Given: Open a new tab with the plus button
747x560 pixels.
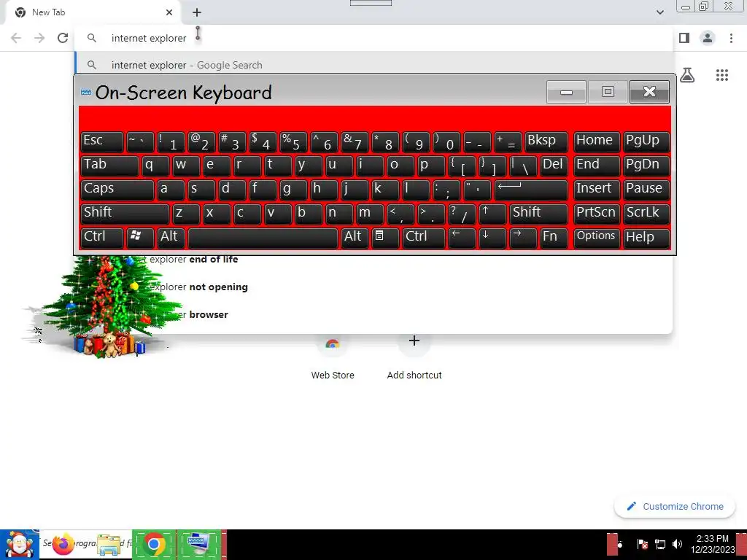Looking at the screenshot, I should coord(197,12).
